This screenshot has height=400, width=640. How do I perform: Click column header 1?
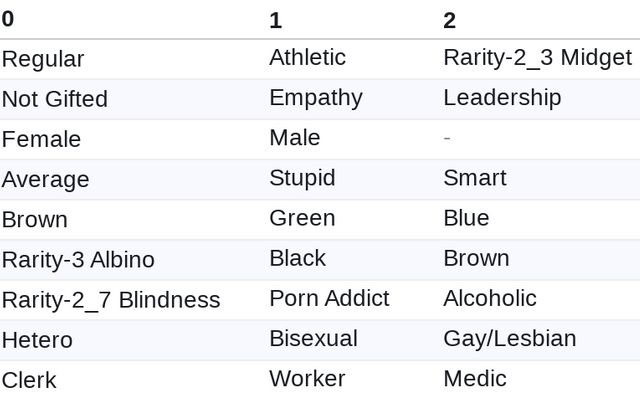[276, 20]
